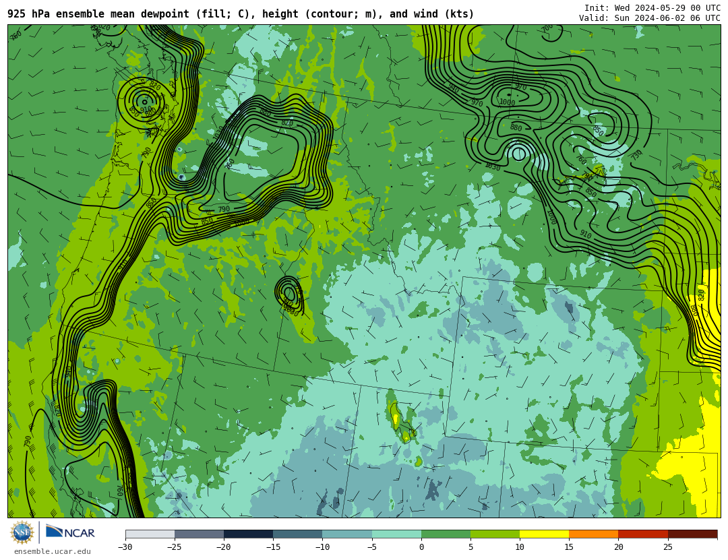This screenshot has height=560, width=728.
Task: Click the colorbar tick label -15
Action: click(273, 547)
